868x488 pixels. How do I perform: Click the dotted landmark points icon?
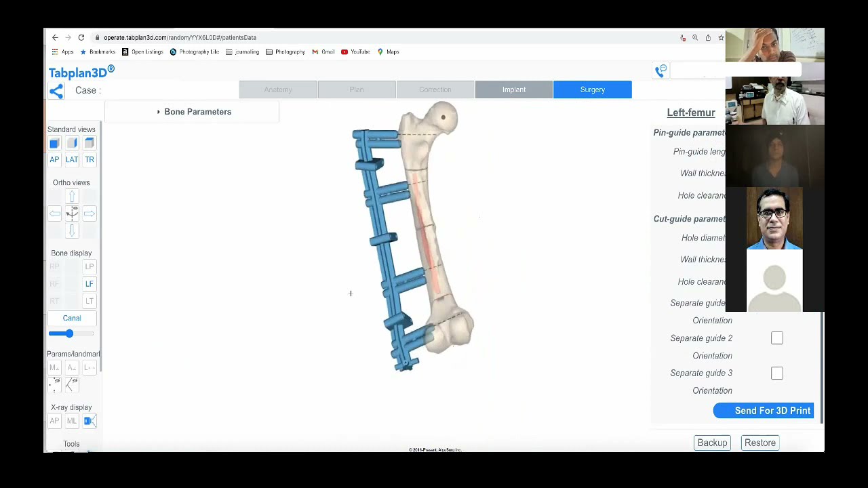(54, 384)
